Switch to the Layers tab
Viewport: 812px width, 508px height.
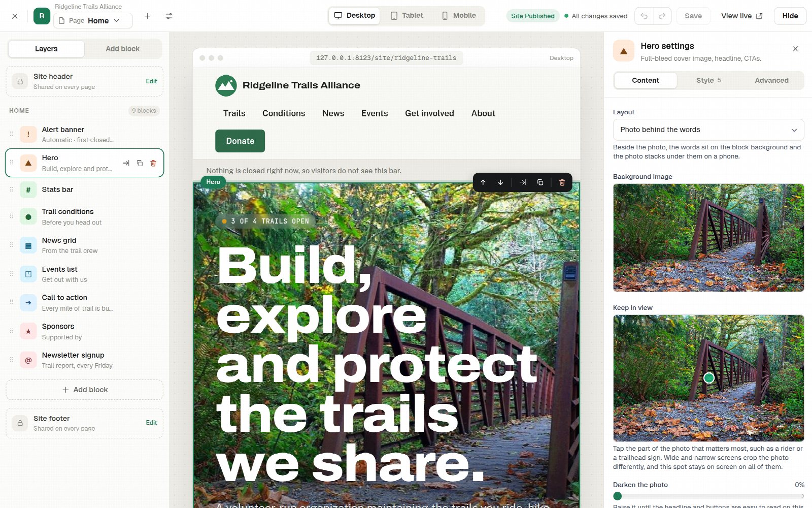point(46,49)
